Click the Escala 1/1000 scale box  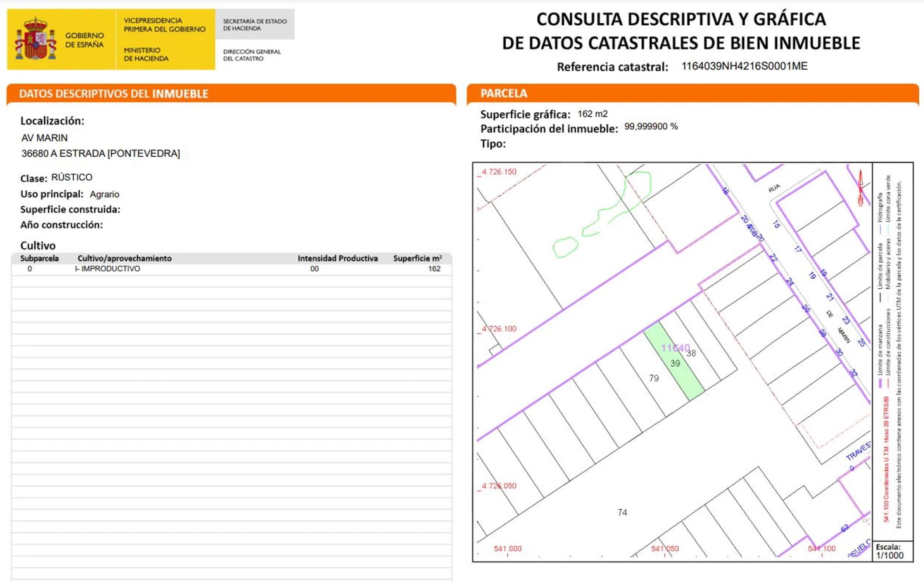[891, 551]
